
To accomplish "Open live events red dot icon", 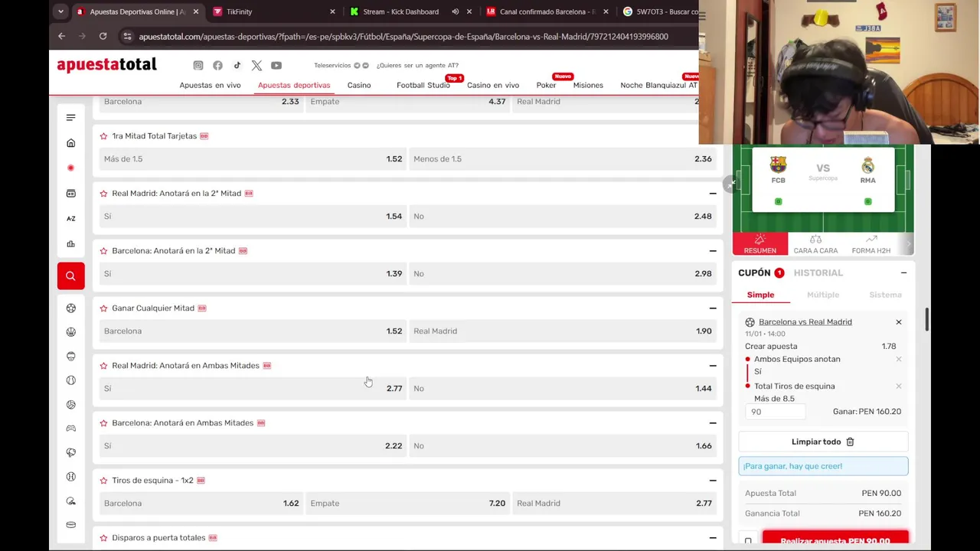I will (x=70, y=168).
